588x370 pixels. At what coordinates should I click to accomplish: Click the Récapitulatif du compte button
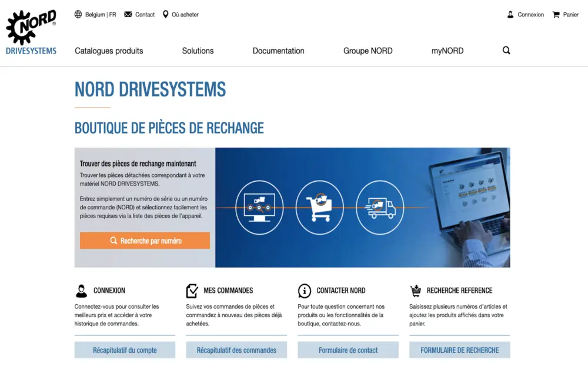click(125, 350)
